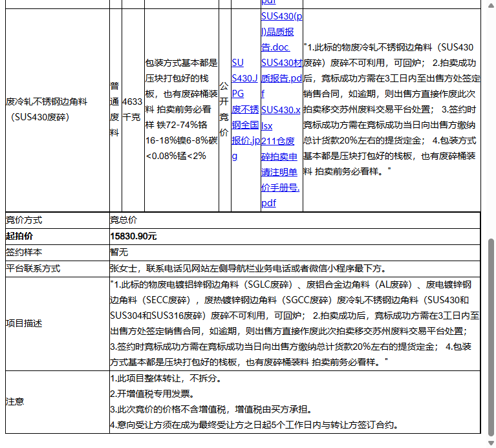Open SUS430材质报告.pdf link
Image resolution: width=496 pixels, height=448 pixels.
click(281, 78)
